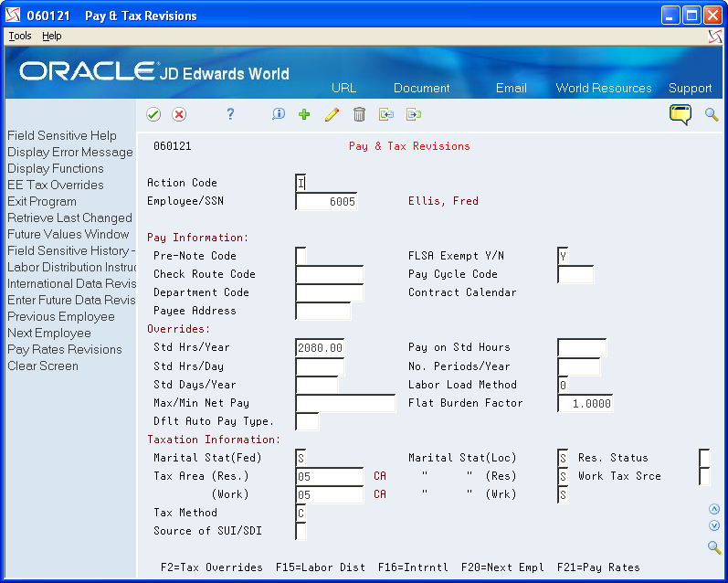Click the JD Edwards icon at menu bar right
Screen dimensions: 728x583
[x=715, y=37]
